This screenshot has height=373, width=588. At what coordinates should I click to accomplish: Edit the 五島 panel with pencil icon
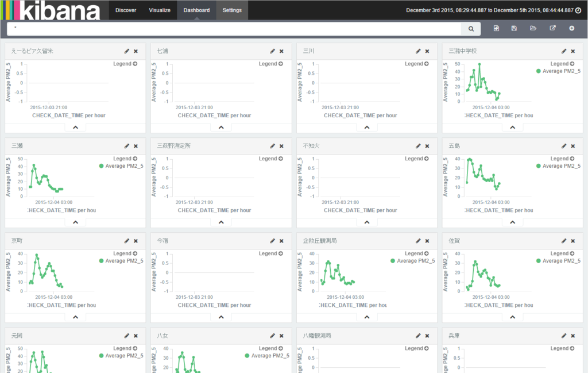click(x=564, y=146)
